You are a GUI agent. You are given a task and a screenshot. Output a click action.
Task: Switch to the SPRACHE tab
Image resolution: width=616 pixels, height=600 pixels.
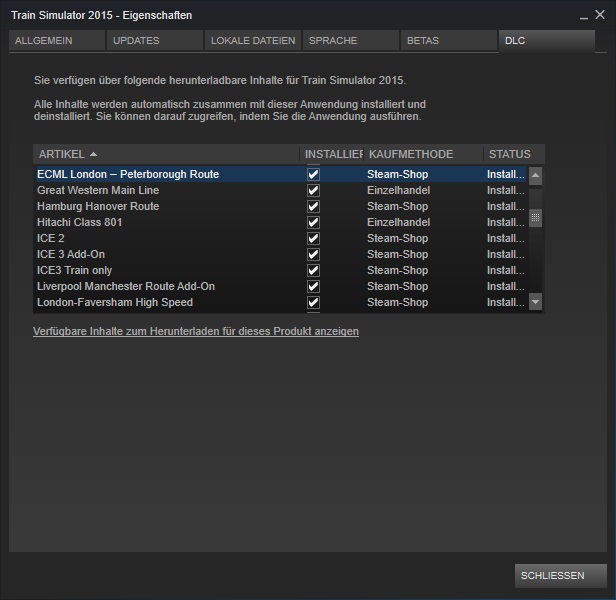point(350,40)
